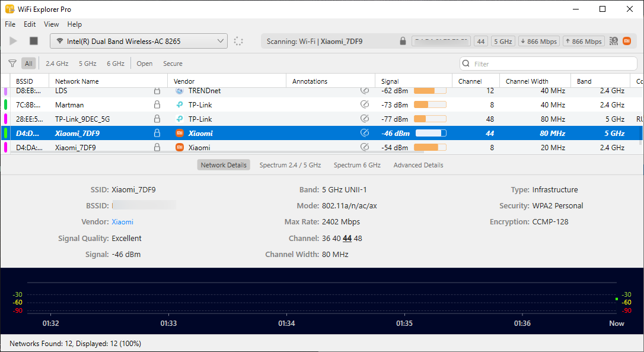Sort the list by Signal column header
The width and height of the screenshot is (644, 352).
point(390,81)
